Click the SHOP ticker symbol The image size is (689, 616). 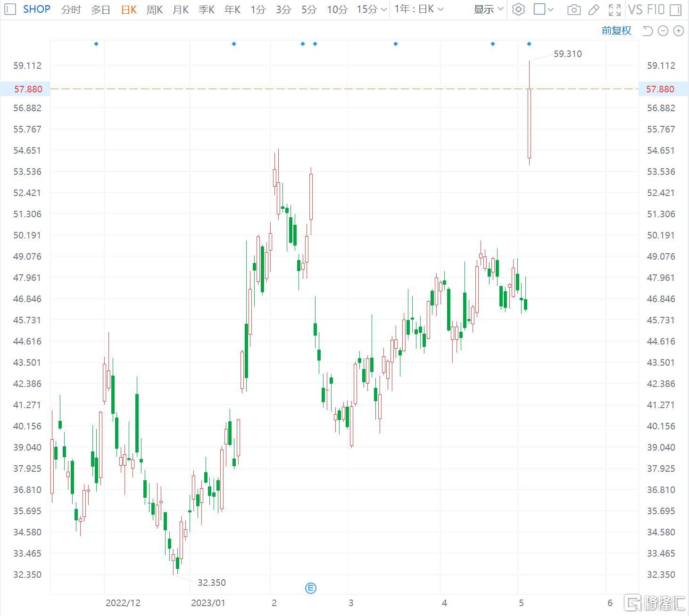coord(37,9)
